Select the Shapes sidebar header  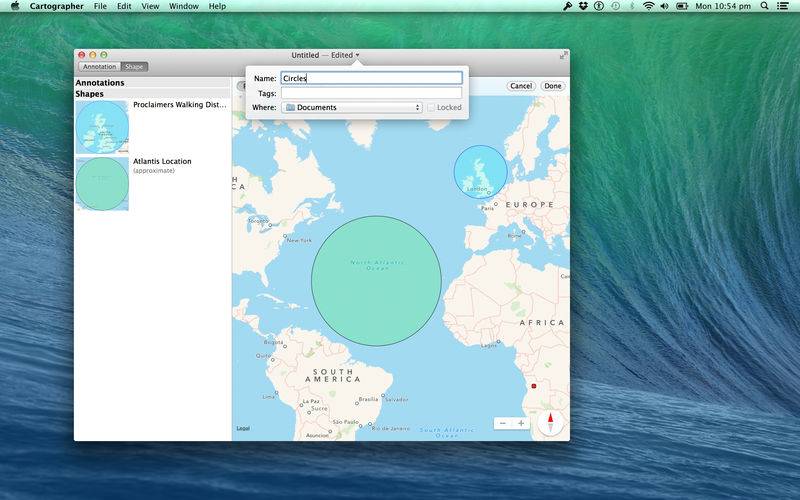[x=153, y=94]
